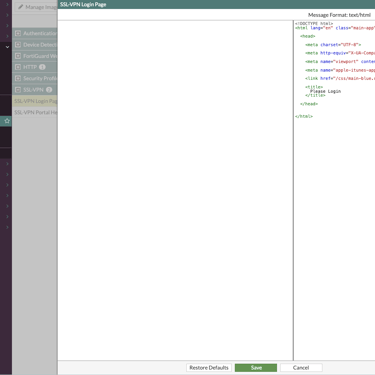This screenshot has height=375, width=375.
Task: Click the count badge next to SSL-VPN
Action: point(49,90)
